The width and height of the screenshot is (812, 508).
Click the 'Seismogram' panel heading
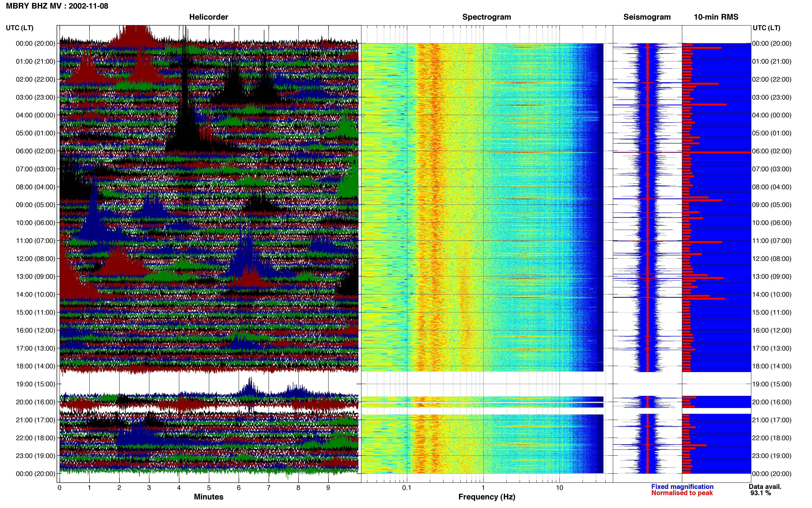click(647, 17)
